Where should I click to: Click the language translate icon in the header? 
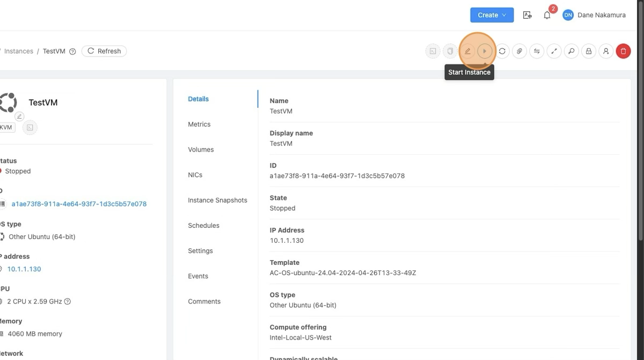527,15
